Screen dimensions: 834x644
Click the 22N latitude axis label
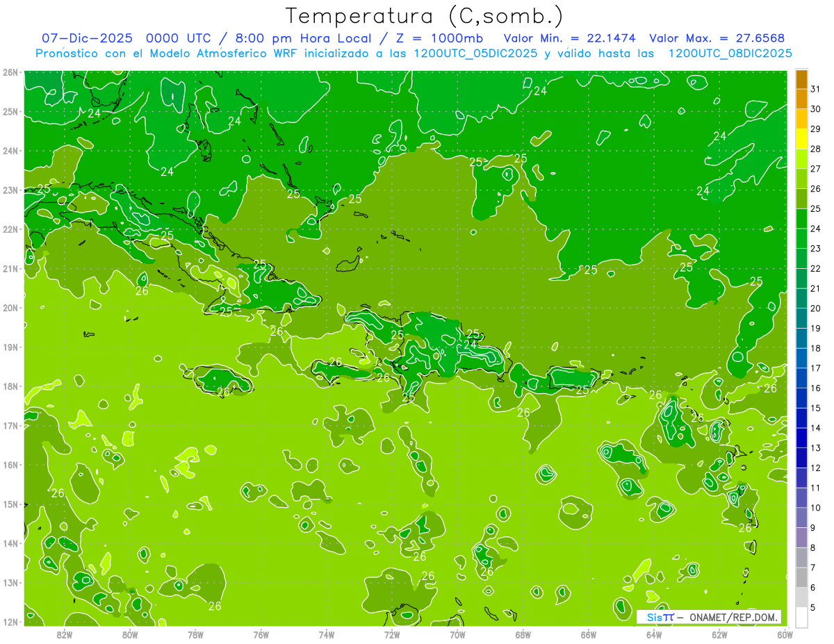point(10,229)
